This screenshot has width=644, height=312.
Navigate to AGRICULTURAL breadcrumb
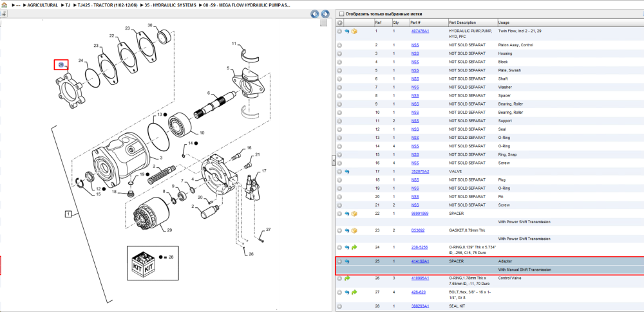pos(43,5)
